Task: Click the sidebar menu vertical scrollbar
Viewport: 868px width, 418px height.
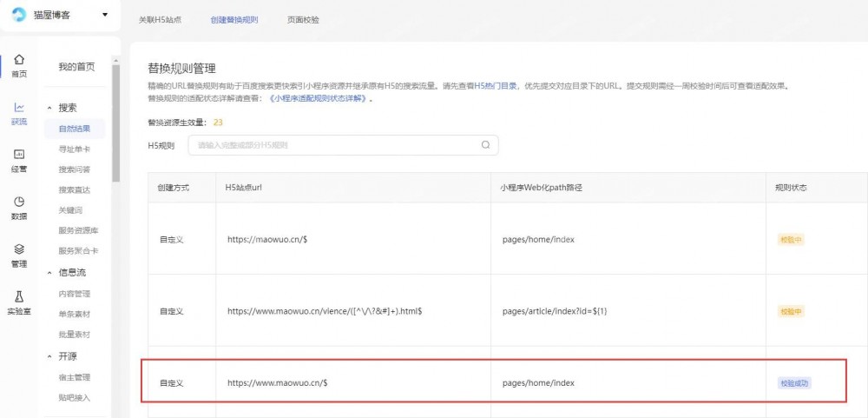Action: tap(115, 123)
